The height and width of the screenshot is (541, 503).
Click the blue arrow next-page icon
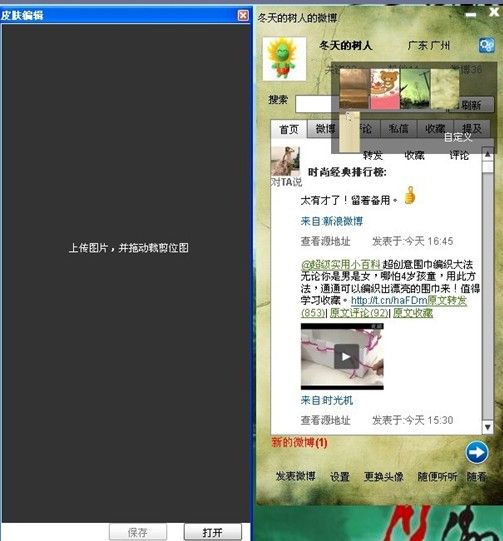coord(477,452)
